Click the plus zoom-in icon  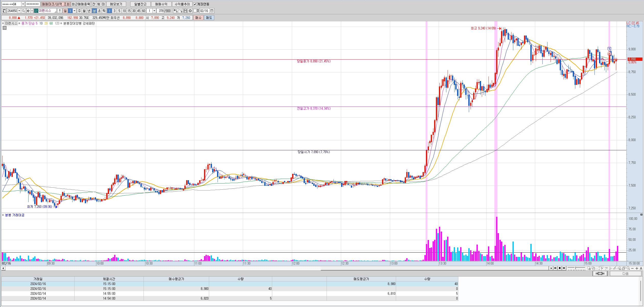click(637, 268)
